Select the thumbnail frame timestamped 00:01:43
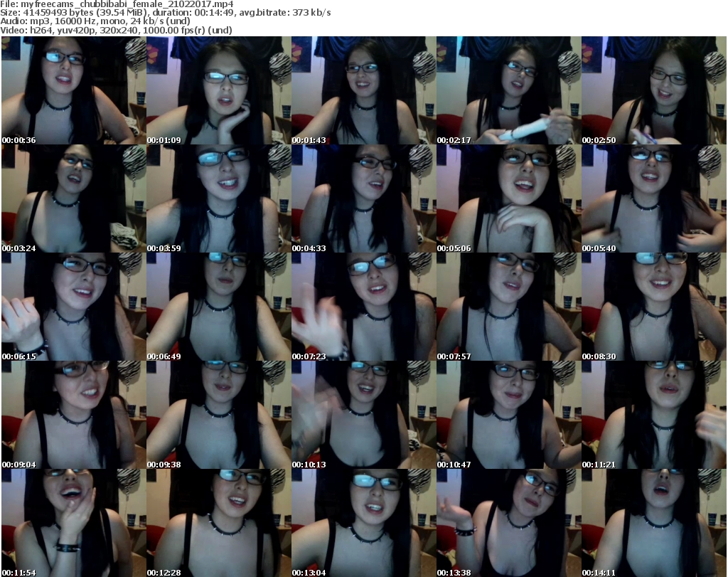 point(363,90)
